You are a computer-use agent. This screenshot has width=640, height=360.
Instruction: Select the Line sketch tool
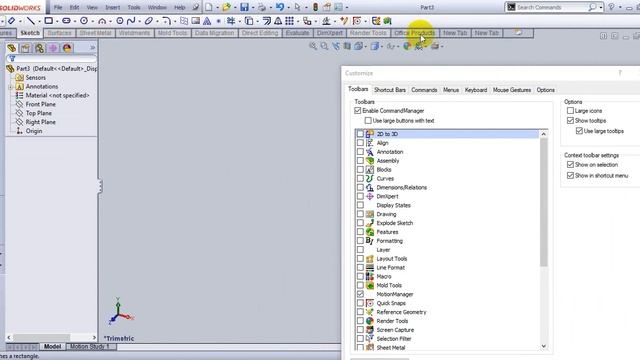31,20
